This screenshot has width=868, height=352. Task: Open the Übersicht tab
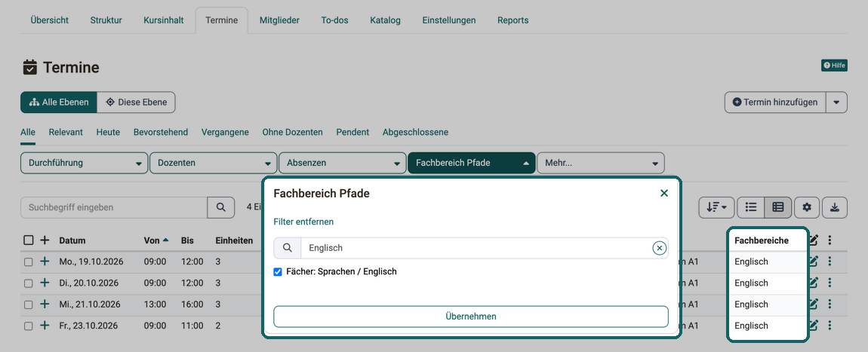[x=50, y=20]
